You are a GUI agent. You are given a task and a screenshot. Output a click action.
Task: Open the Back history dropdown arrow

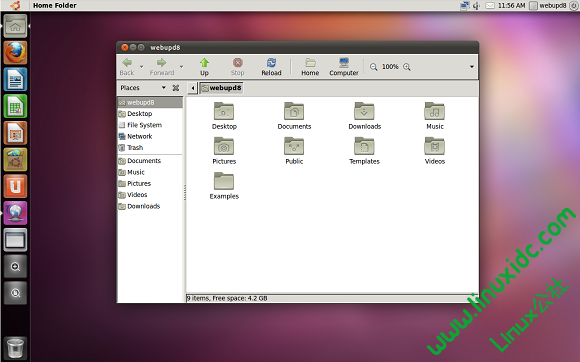141,67
